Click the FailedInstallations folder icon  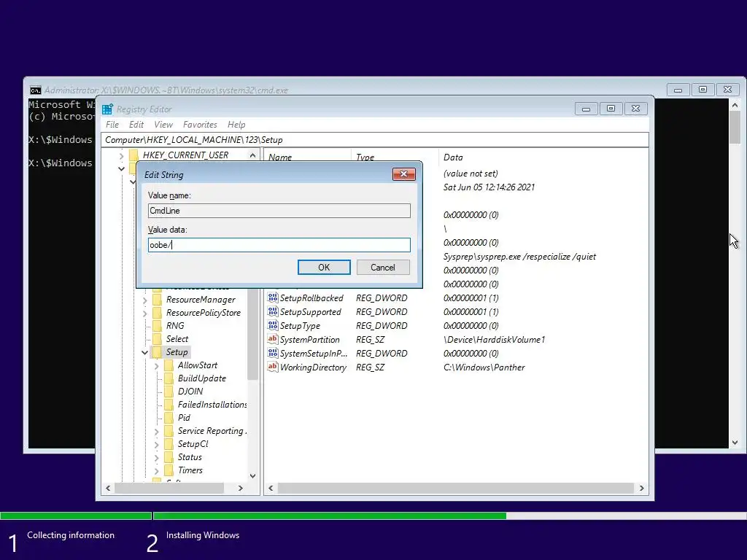click(169, 404)
